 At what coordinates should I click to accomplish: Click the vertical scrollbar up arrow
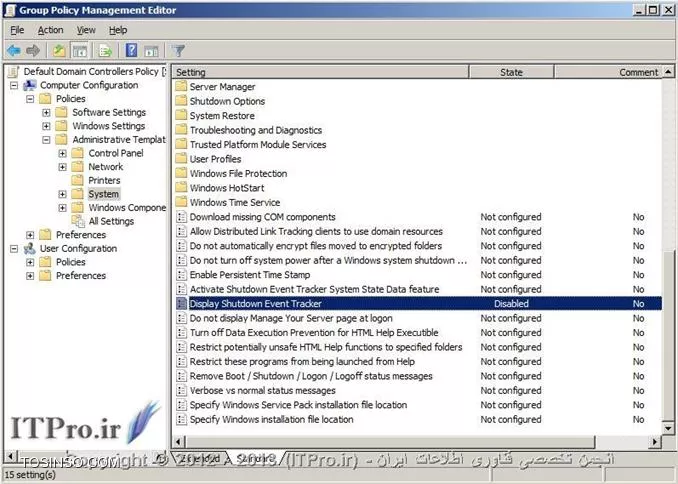[668, 72]
